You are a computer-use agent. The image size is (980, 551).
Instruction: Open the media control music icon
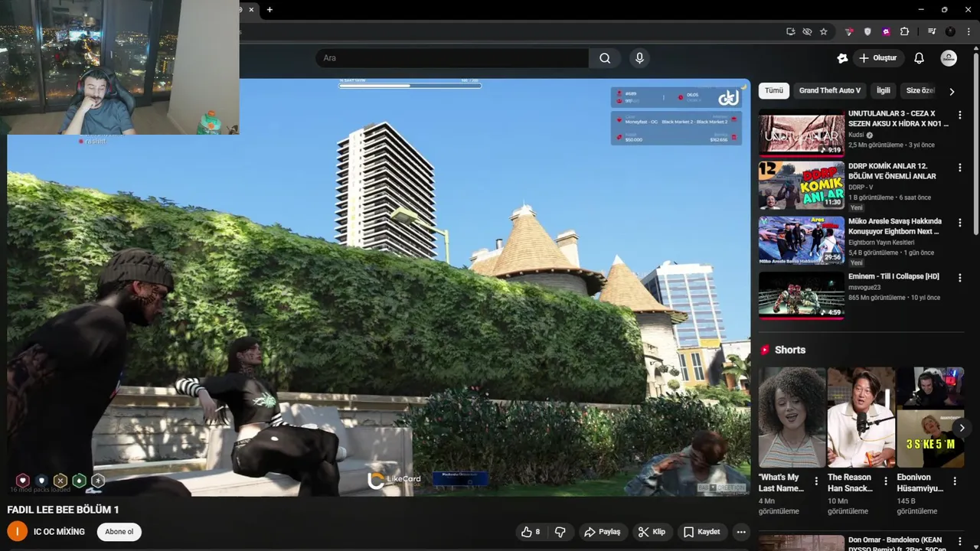pos(932,31)
